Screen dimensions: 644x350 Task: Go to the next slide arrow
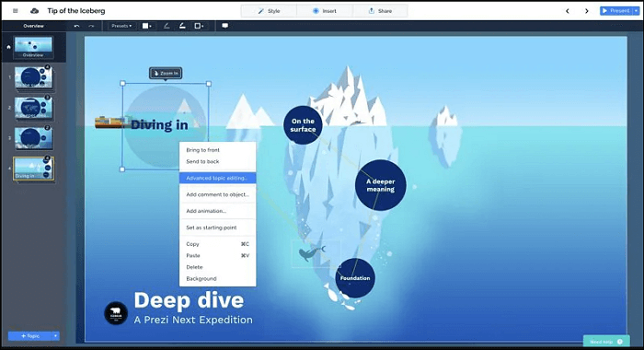pyautogui.click(x=587, y=11)
